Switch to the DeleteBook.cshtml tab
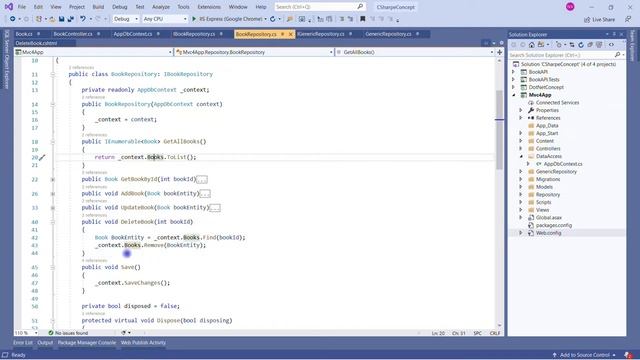This screenshot has height=360, width=640. coord(36,43)
